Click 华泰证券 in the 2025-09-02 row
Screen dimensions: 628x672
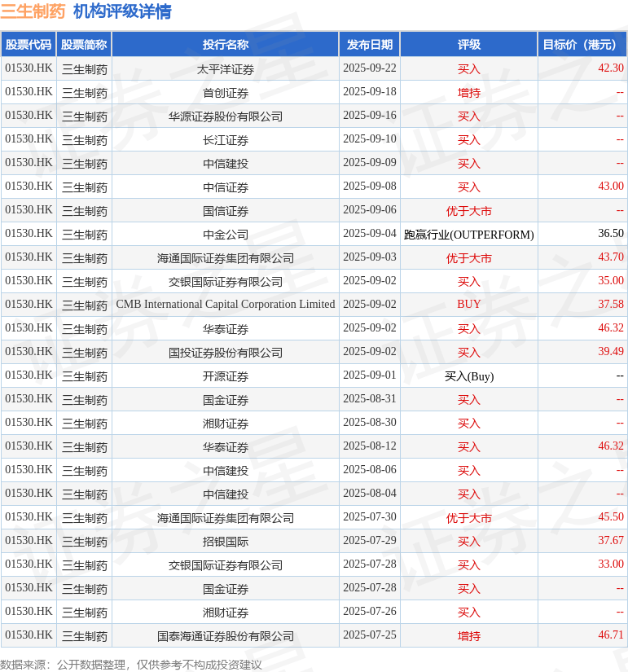pos(226,329)
